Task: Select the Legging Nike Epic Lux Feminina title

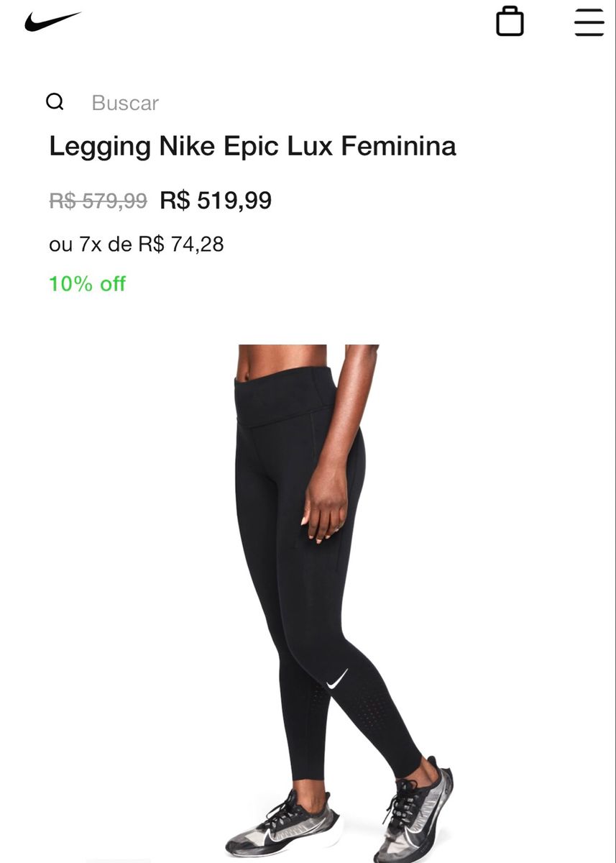Action: (252, 146)
